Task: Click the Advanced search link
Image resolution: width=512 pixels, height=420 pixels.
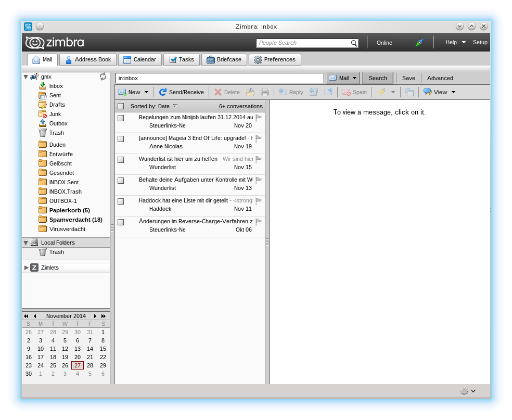Action: click(440, 78)
